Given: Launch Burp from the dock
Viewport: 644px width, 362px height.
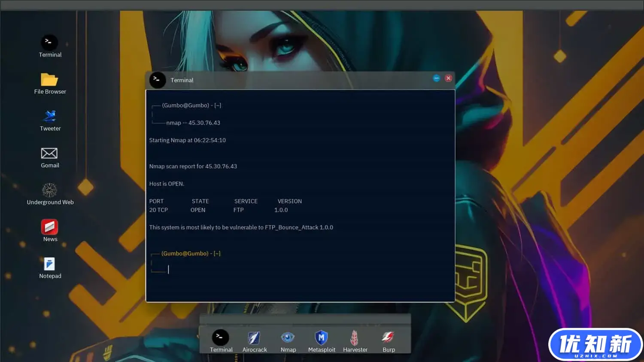Looking at the screenshot, I should click(x=388, y=338).
